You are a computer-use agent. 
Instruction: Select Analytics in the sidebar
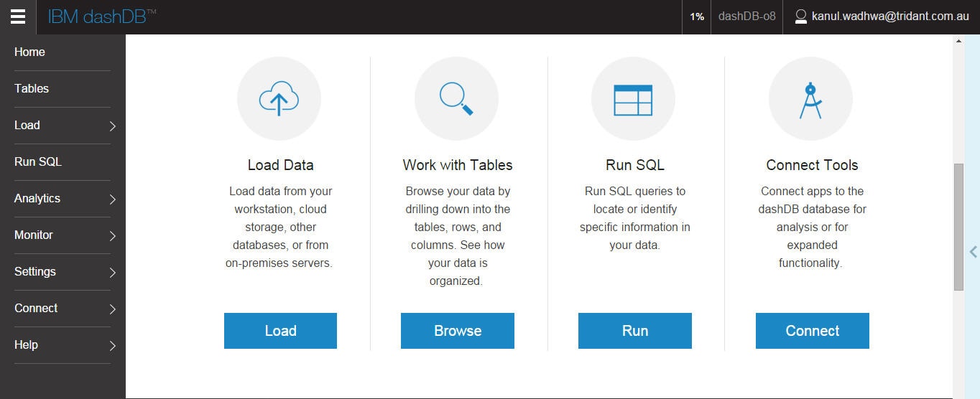37,198
